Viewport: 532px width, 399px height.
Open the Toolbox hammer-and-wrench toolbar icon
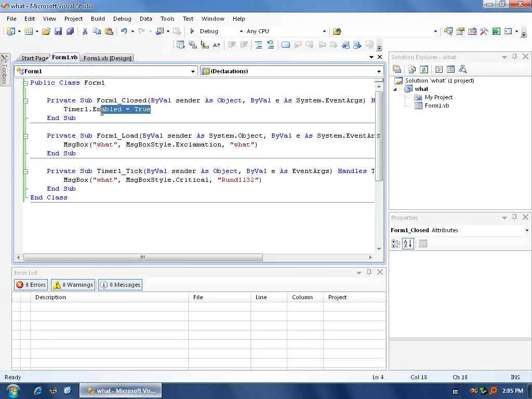484,31
